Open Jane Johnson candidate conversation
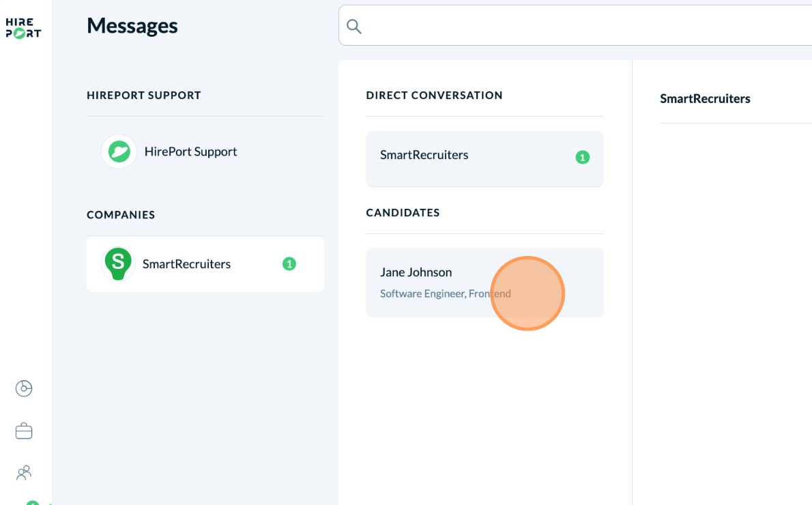The width and height of the screenshot is (812, 505). (x=484, y=283)
